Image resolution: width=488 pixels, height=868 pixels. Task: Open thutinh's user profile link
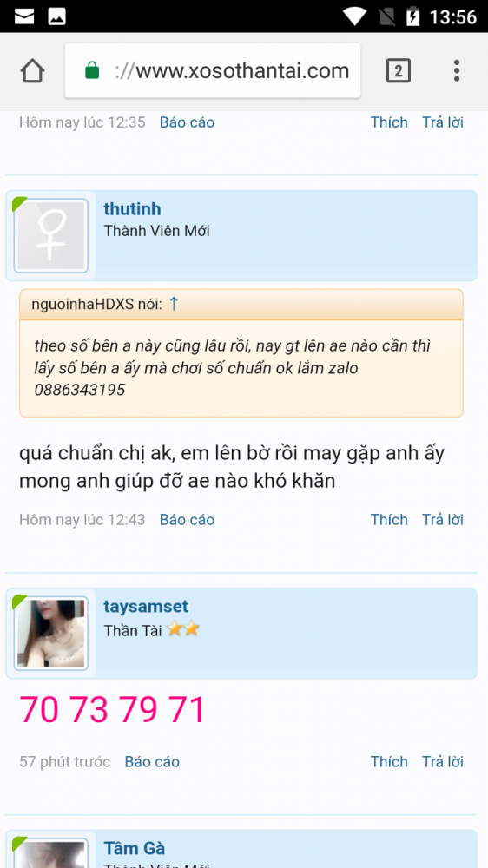(132, 209)
